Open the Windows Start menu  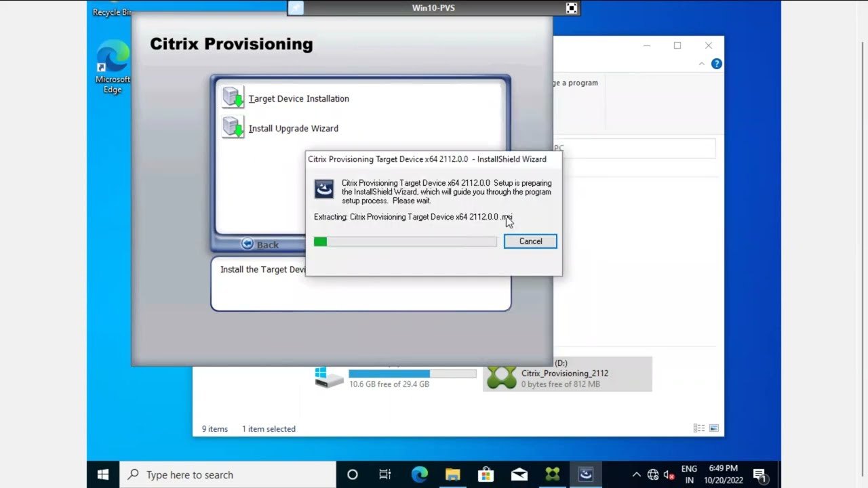(x=103, y=474)
